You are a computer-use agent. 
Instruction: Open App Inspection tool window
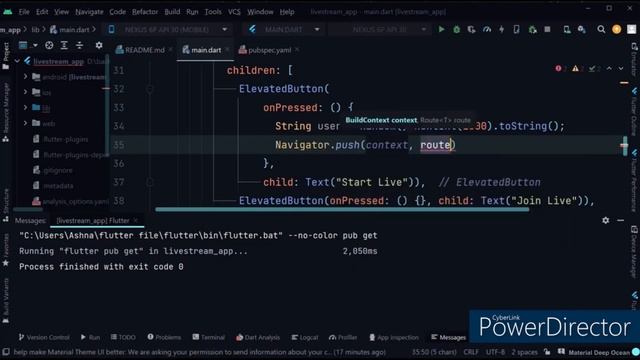[394, 337]
